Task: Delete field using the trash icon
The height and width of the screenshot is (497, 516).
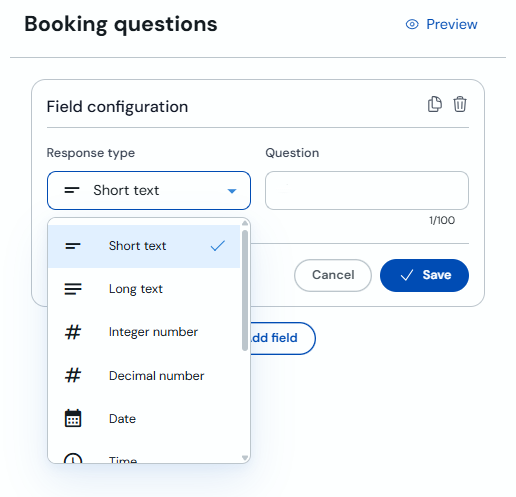Action: click(460, 104)
